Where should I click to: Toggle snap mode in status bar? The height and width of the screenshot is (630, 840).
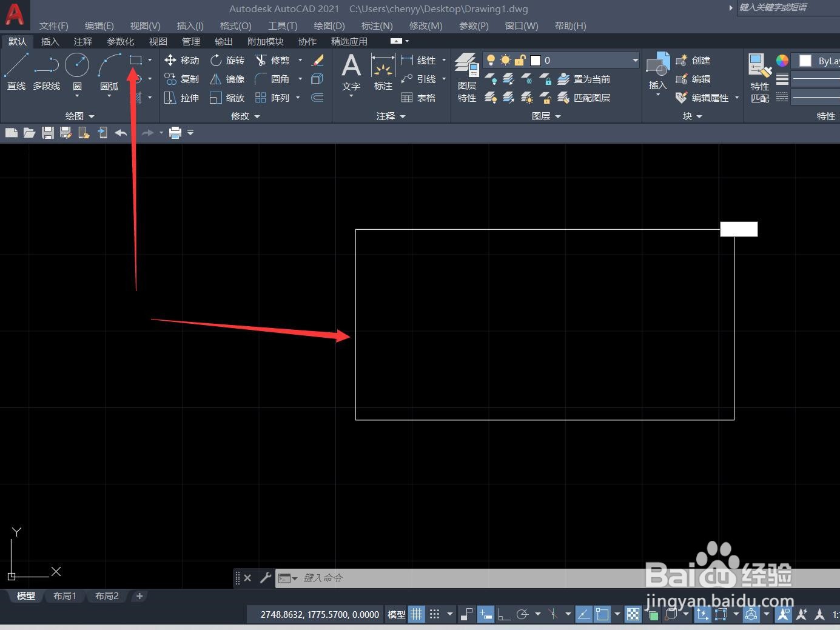click(434, 614)
